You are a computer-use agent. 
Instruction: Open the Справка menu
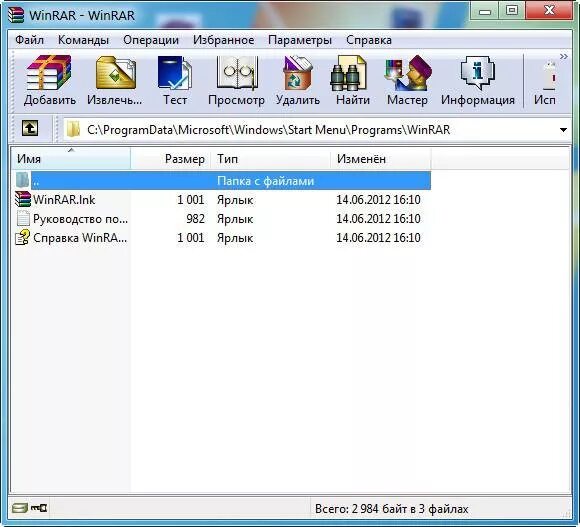(369, 40)
